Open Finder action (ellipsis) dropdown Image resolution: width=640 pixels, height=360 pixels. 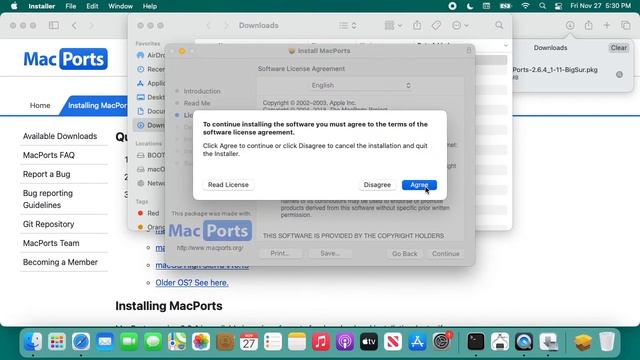pyautogui.click(x=460, y=25)
